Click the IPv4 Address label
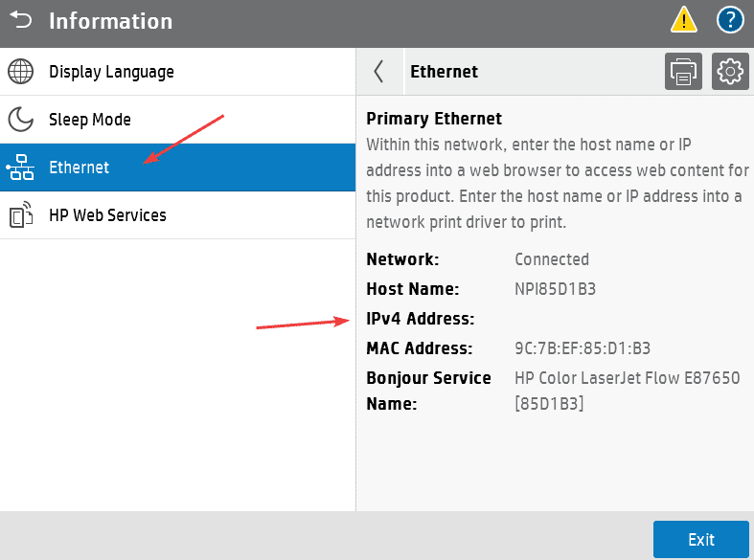The height and width of the screenshot is (560, 754). 421,318
